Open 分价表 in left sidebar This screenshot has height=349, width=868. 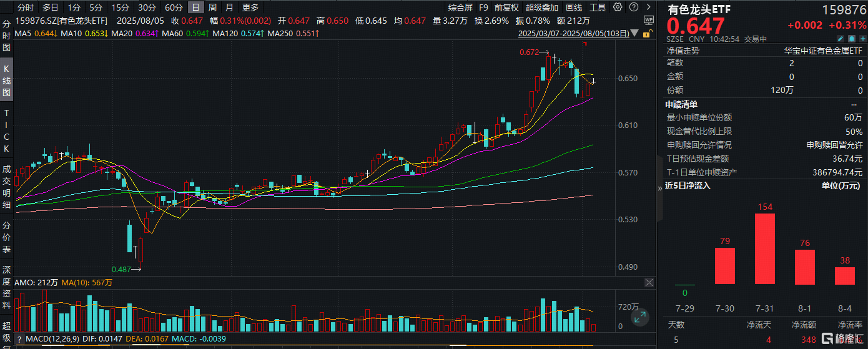click(7, 238)
